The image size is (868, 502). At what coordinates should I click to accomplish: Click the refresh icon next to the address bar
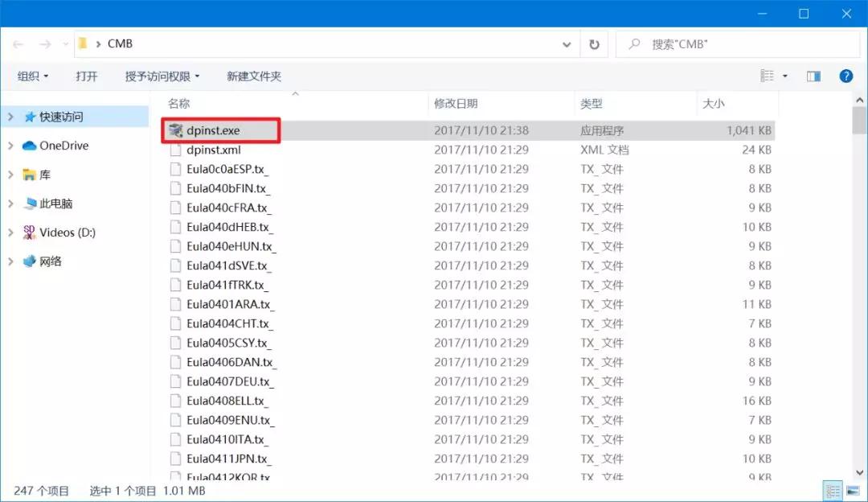(594, 44)
